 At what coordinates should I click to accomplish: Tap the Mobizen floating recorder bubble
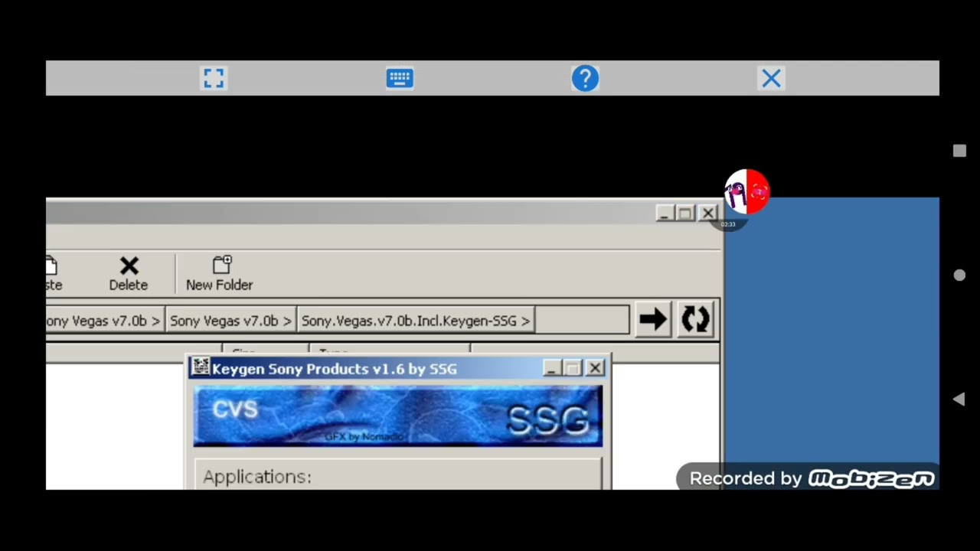746,192
